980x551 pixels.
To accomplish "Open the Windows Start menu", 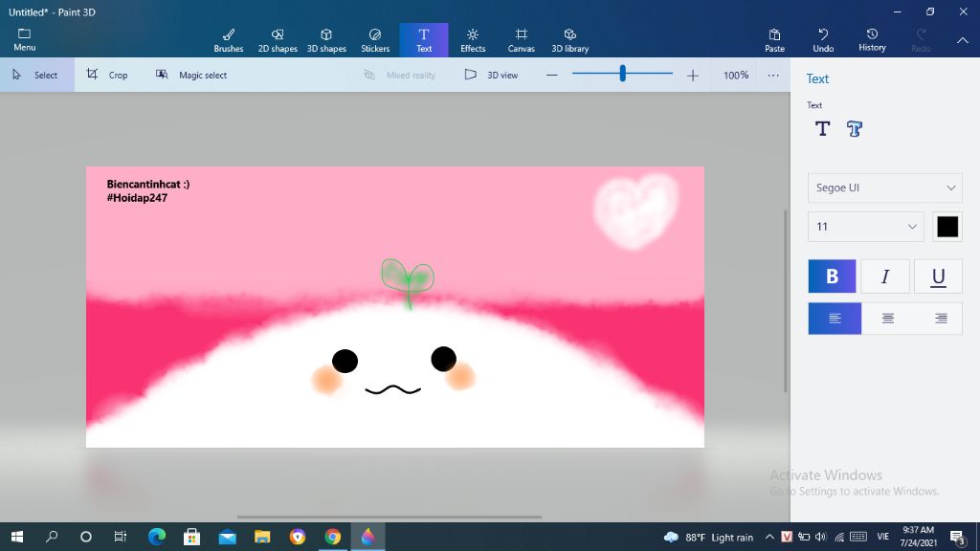I will point(17,537).
